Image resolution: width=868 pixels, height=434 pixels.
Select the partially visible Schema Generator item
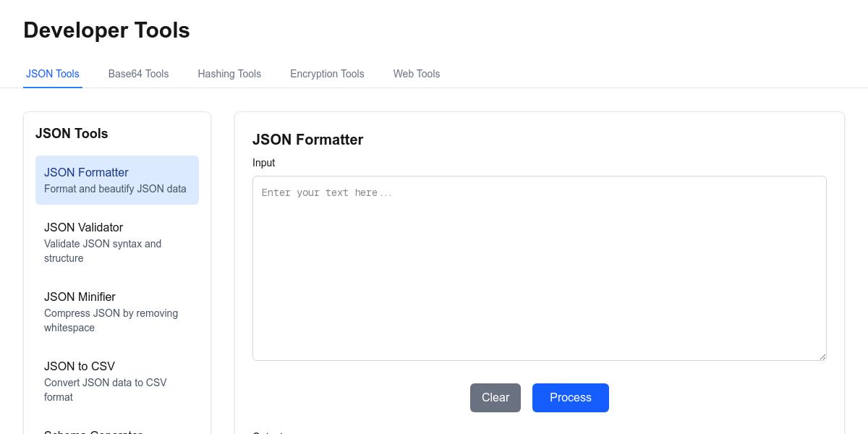tap(117, 428)
